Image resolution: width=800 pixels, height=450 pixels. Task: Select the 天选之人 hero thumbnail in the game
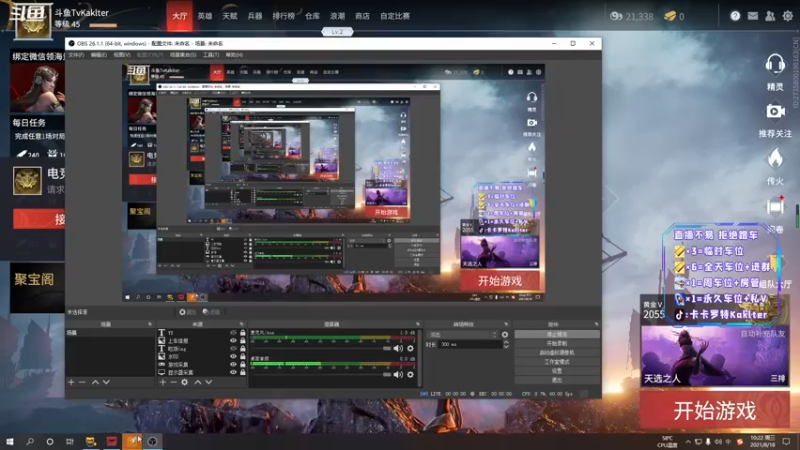coord(714,356)
